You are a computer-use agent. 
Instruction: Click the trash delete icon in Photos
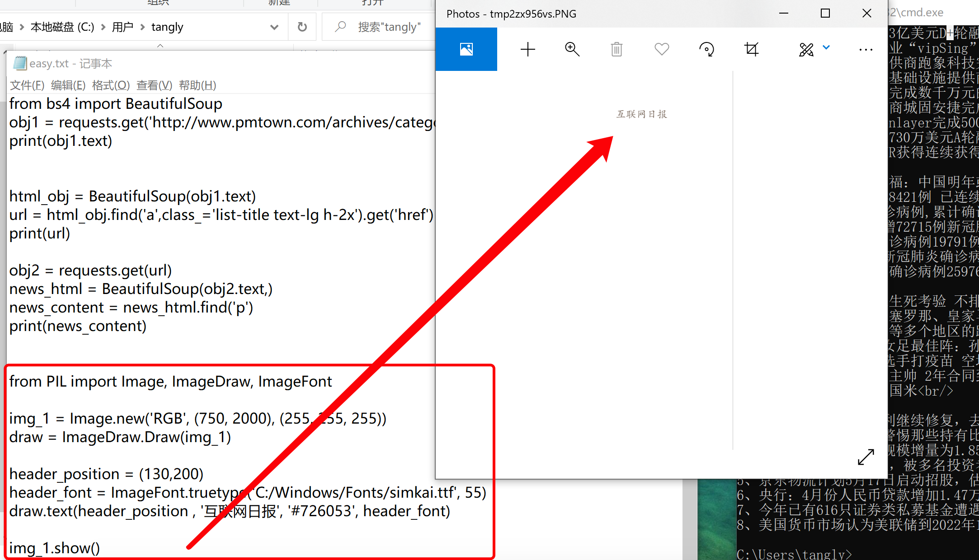[617, 49]
